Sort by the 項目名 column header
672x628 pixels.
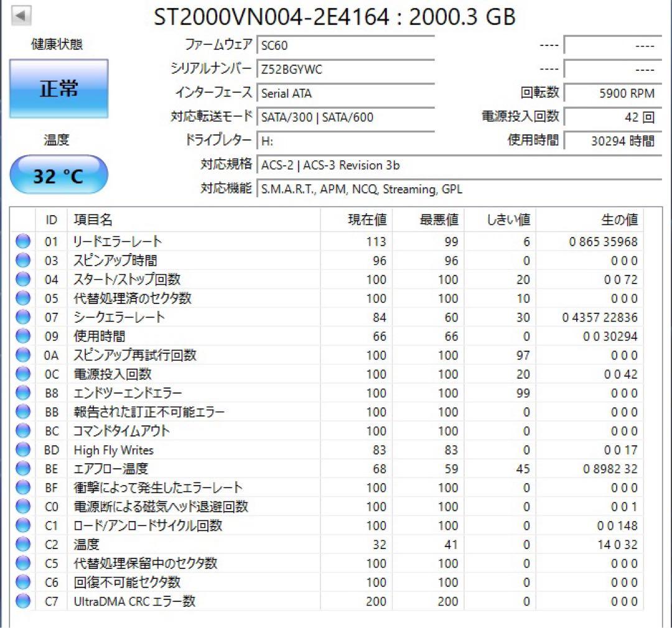(194, 219)
